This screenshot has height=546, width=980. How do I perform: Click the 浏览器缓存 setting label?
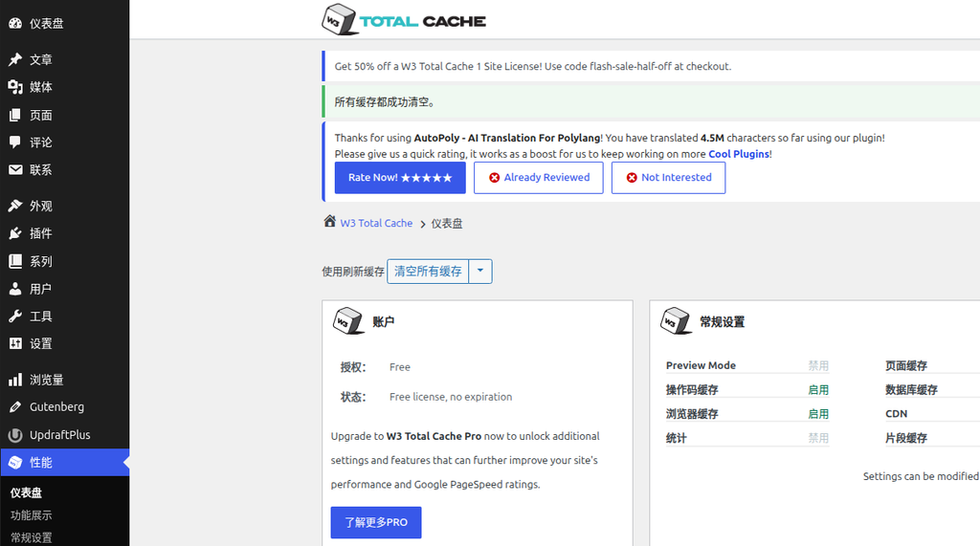(x=692, y=413)
